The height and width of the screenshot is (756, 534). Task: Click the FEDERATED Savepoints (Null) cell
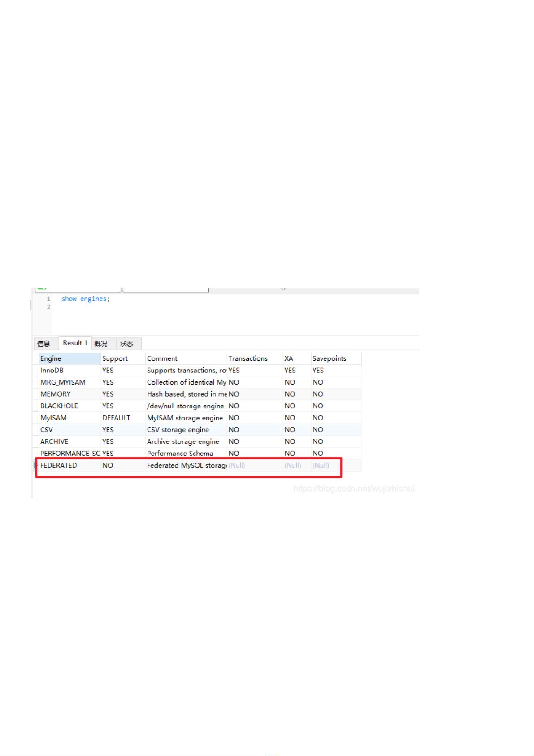(336, 465)
